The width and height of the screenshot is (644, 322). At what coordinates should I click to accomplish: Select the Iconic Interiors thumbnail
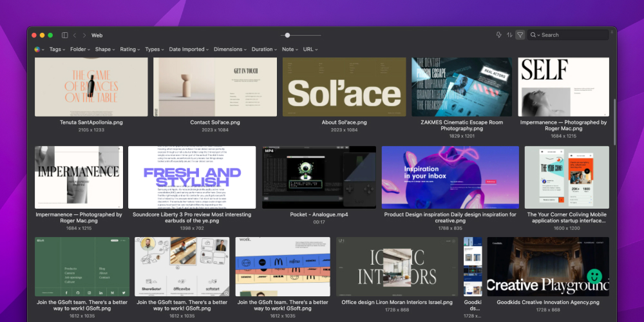coord(397,267)
